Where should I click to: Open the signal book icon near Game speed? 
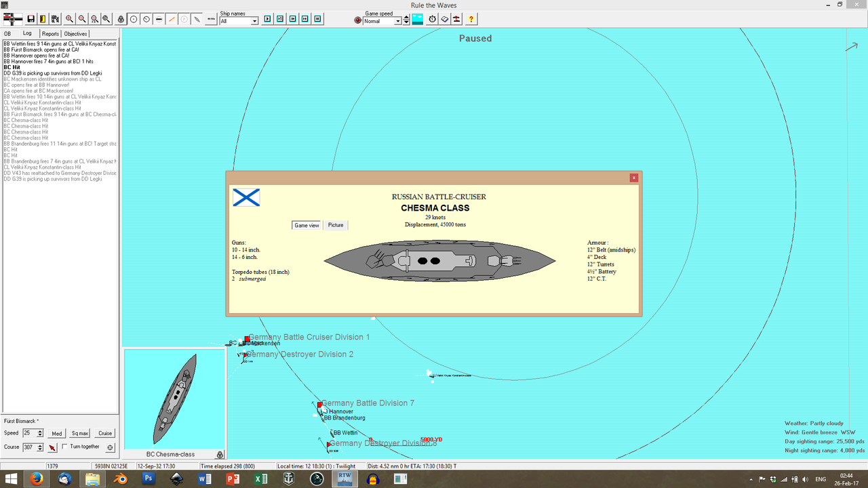[x=445, y=18]
